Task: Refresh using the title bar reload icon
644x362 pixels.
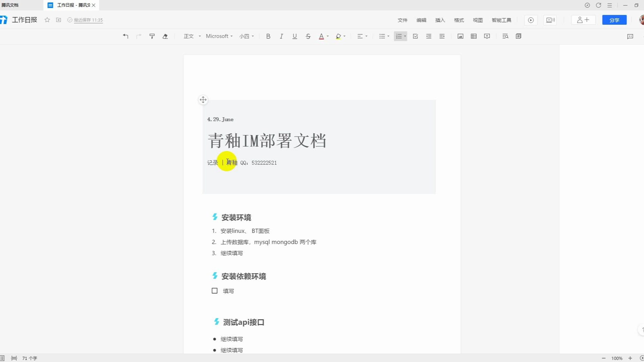Action: [x=598, y=5]
